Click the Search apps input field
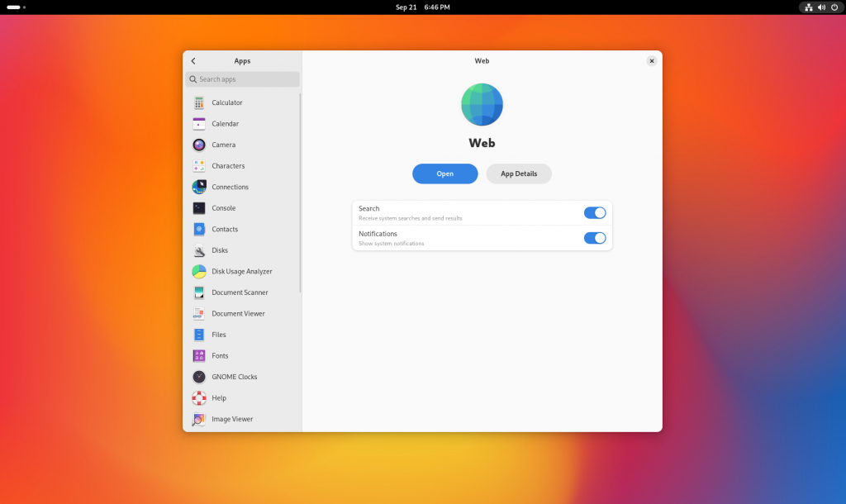The height and width of the screenshot is (504, 846). (x=241, y=78)
